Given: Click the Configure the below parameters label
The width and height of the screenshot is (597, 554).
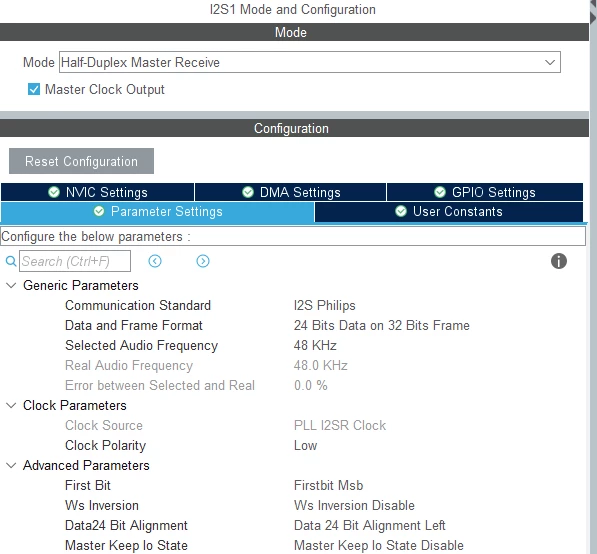Looking at the screenshot, I should [96, 236].
